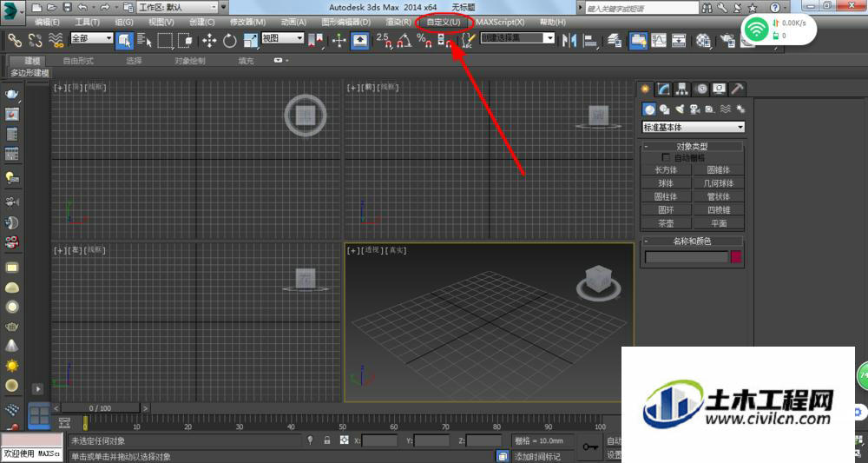
Task: Click the 球体 sphere button
Action: click(666, 183)
